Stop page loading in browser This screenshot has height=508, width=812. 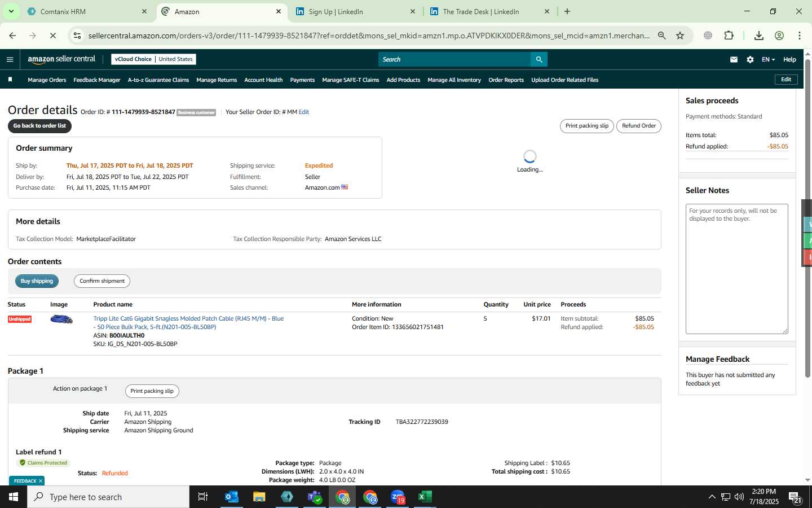(x=52, y=36)
